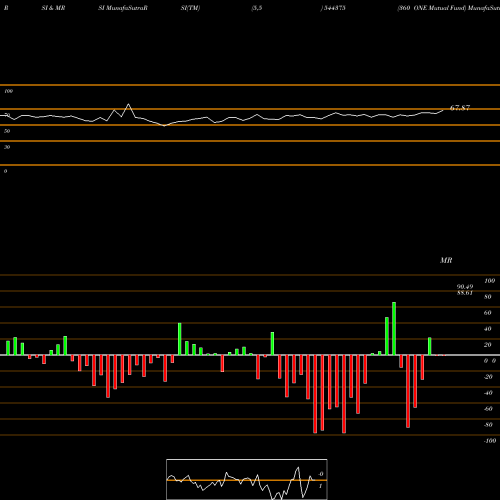Click the MR panel title label
The height and width of the screenshot is (500, 500).
446,260
